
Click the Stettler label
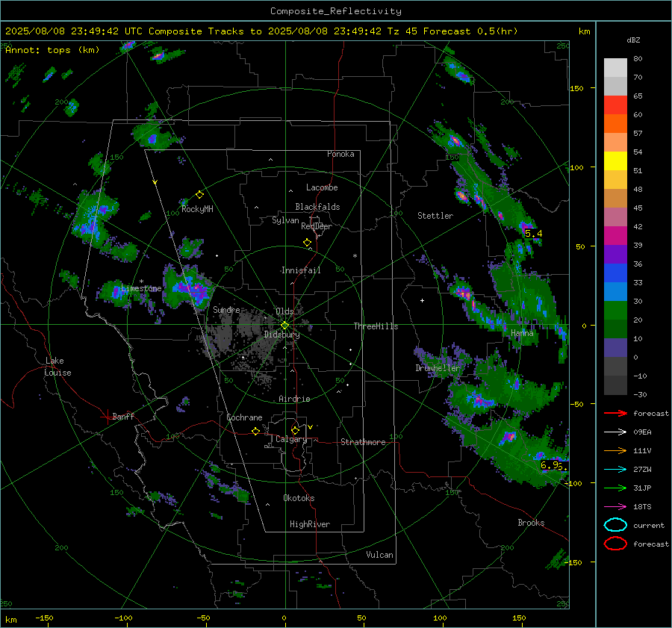[x=435, y=216]
